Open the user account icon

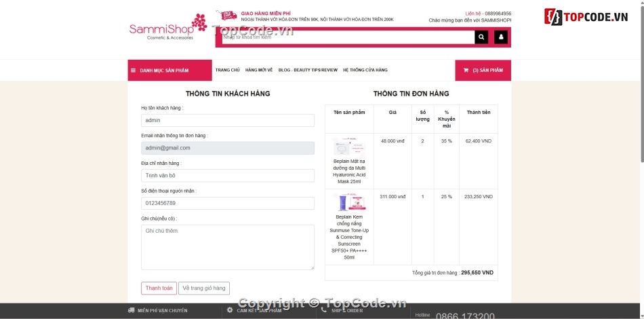[501, 37]
